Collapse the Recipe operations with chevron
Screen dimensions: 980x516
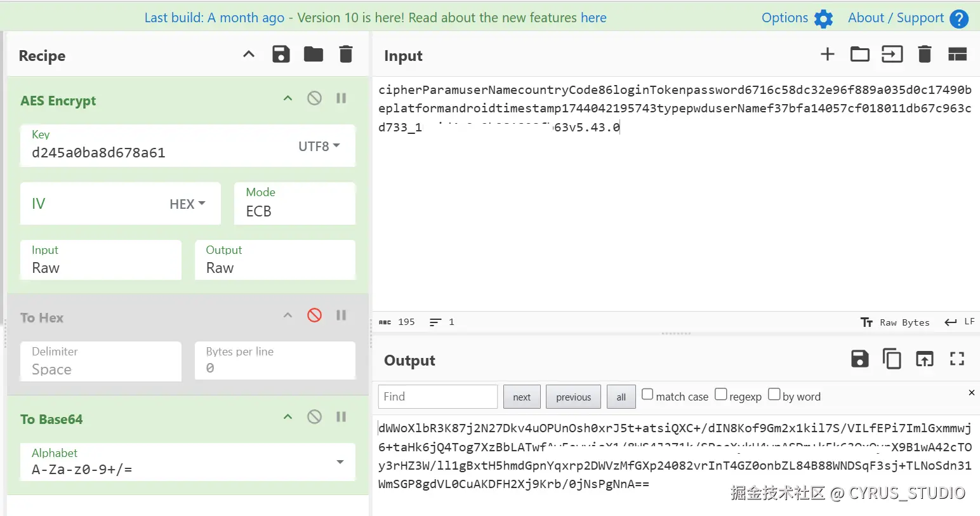249,55
